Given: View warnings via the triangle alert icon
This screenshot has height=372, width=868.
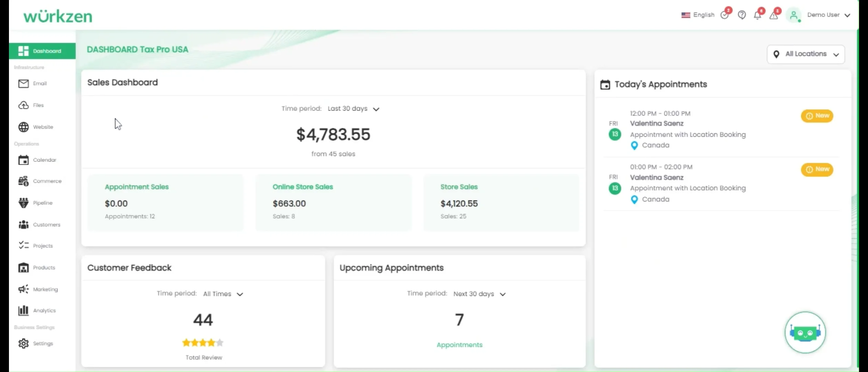Looking at the screenshot, I should [774, 15].
